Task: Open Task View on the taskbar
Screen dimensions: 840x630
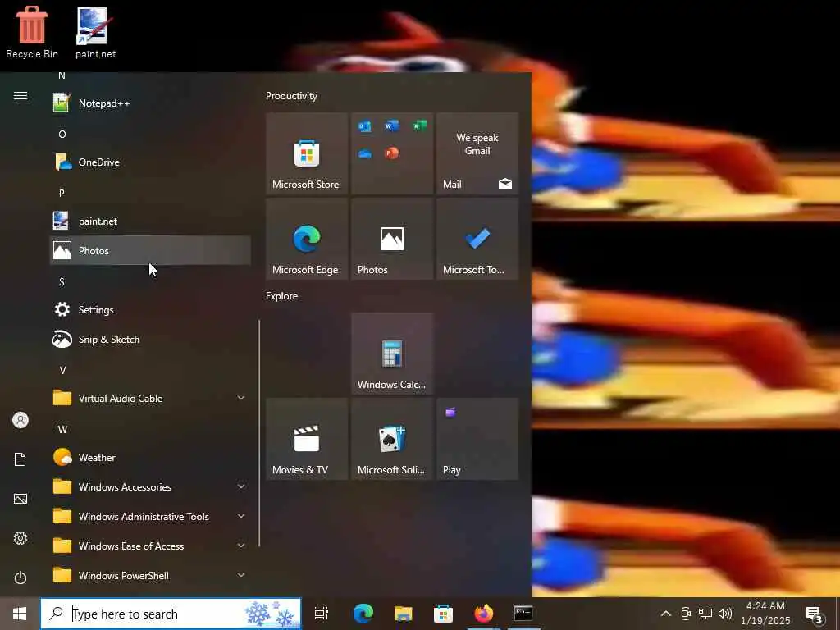Action: point(321,614)
